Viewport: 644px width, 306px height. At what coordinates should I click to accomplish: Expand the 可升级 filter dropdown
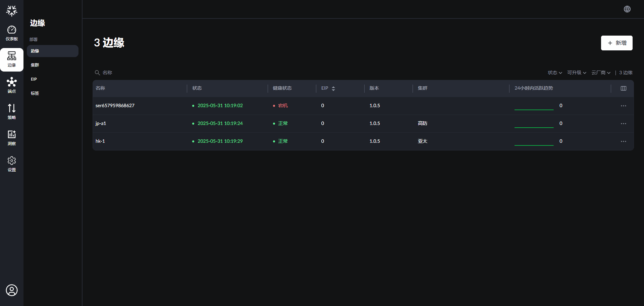pyautogui.click(x=576, y=73)
